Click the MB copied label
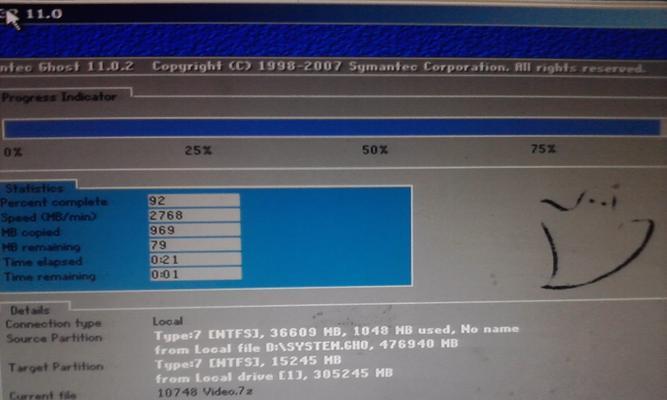The height and width of the screenshot is (400, 667). point(31,232)
